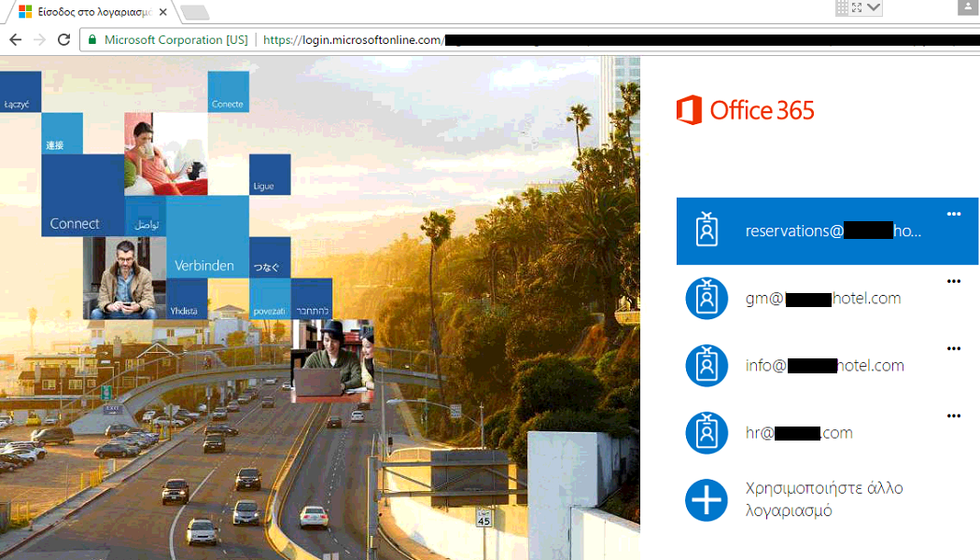The image size is (980, 560).
Task: Click the 'povezati' tile in the collage
Action: [270, 298]
